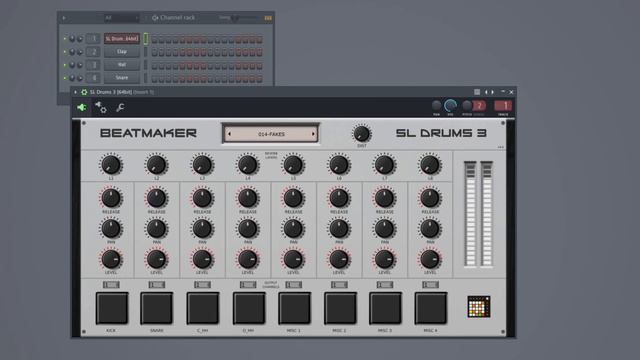Click the three-dots menu below SL DRUMS 3 logo
640x360 pixels.
[501, 147]
